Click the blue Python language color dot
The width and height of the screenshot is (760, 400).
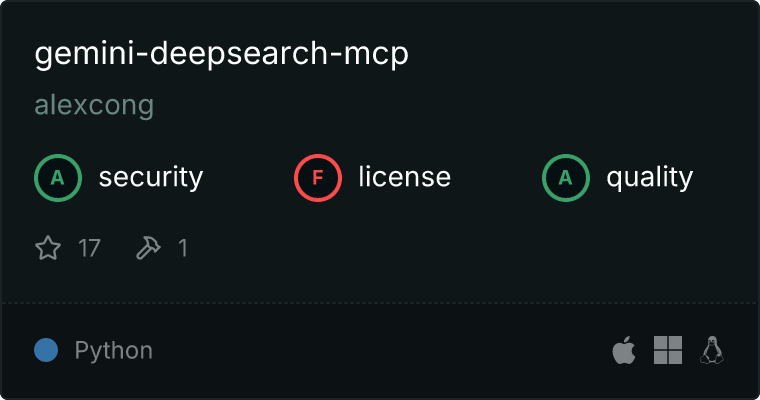46,350
